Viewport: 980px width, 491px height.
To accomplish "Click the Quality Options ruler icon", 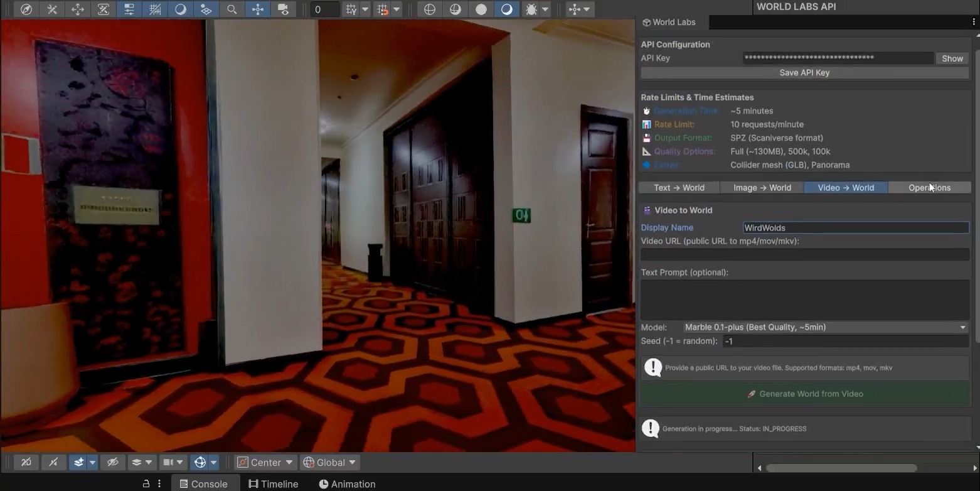I will click(647, 151).
